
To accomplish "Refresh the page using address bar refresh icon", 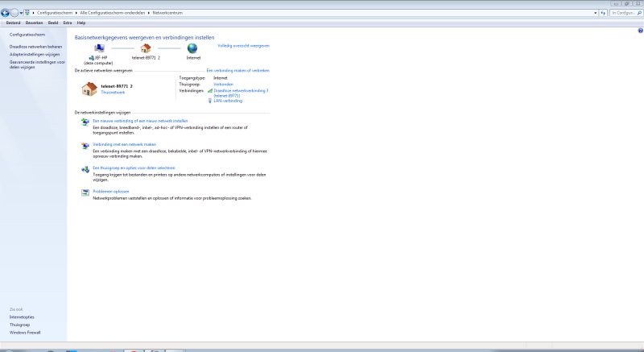I will (x=603, y=13).
